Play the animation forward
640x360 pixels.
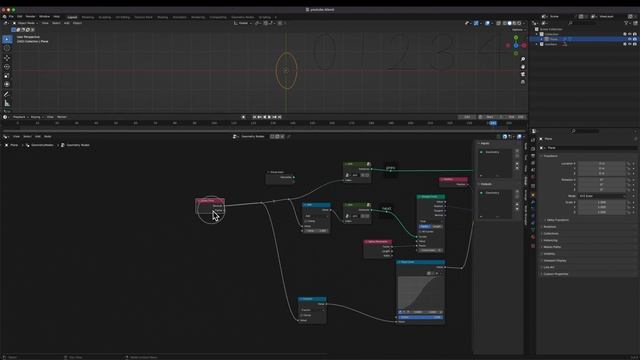click(x=269, y=117)
